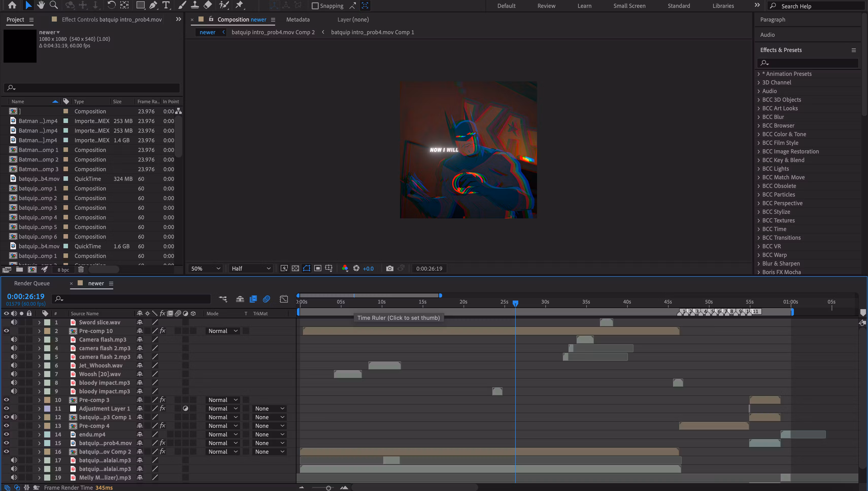Select the Zoom magnifier tool
The image size is (868, 491).
[54, 5]
